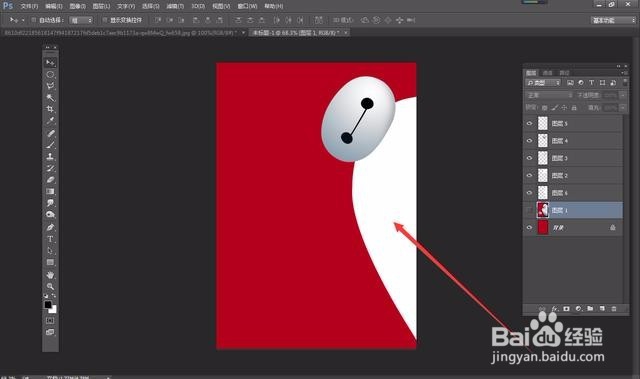
Task: Select the Magic Wand tool
Action: (x=50, y=98)
